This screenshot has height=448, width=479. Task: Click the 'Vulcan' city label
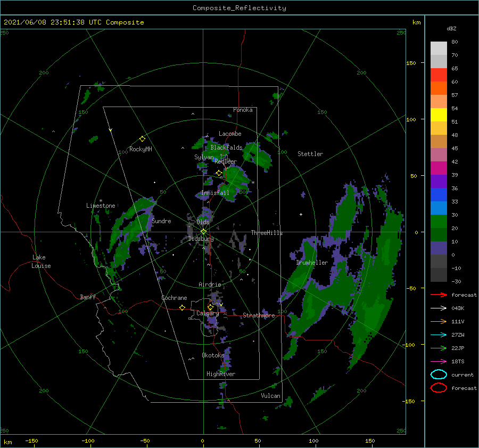271,396
